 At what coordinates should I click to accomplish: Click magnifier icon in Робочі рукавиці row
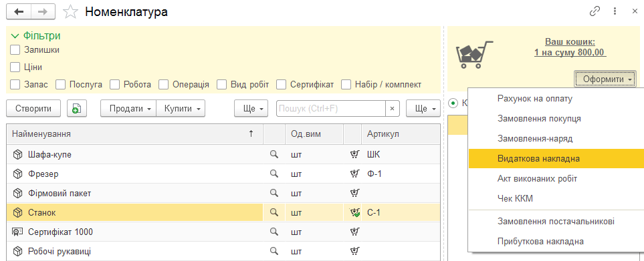point(274,251)
